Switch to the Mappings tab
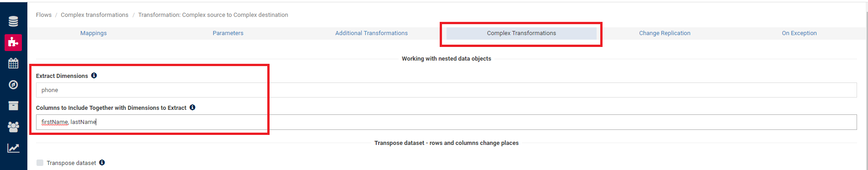Screen dimensions: 868x170 [94, 33]
